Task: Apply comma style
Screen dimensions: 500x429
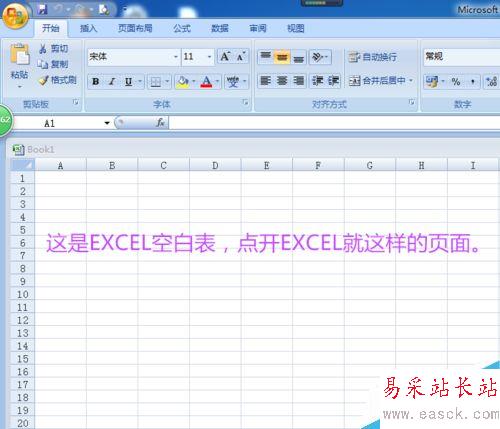Action: [x=473, y=81]
